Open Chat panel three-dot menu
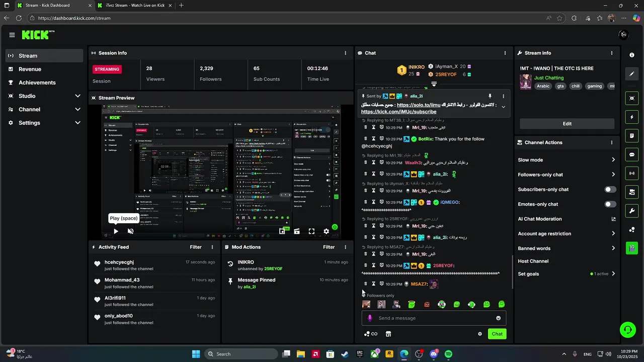Image resolution: width=644 pixels, height=362 pixels. (505, 53)
